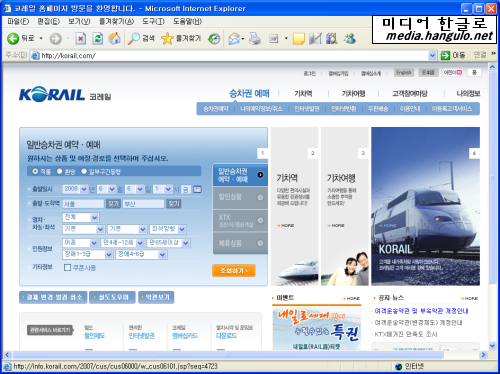Open the Mail envelope toolbar icon

pyautogui.click(x=234, y=39)
